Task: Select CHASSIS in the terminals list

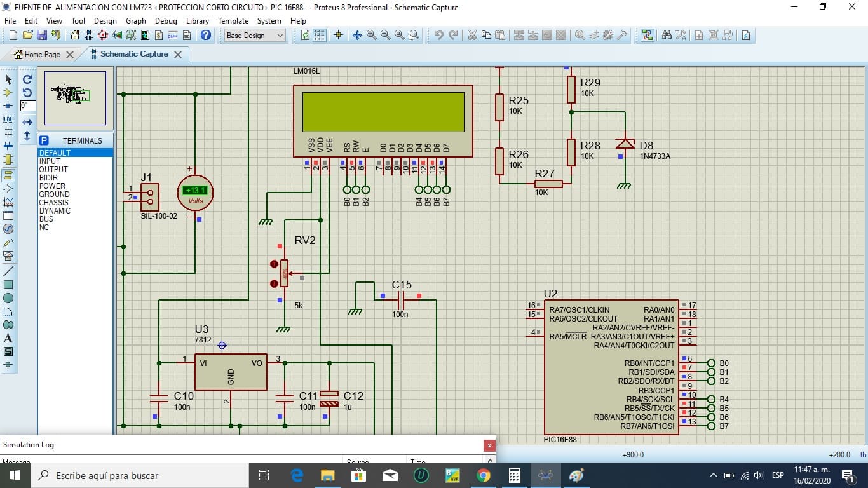Action: click(x=76, y=203)
